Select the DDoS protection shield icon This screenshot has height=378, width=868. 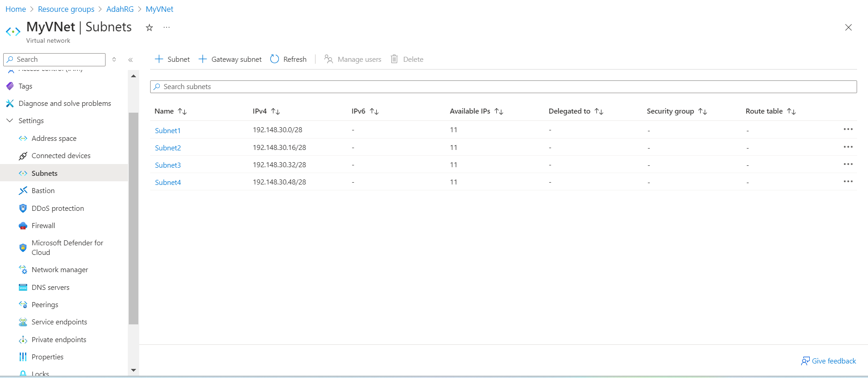(23, 208)
